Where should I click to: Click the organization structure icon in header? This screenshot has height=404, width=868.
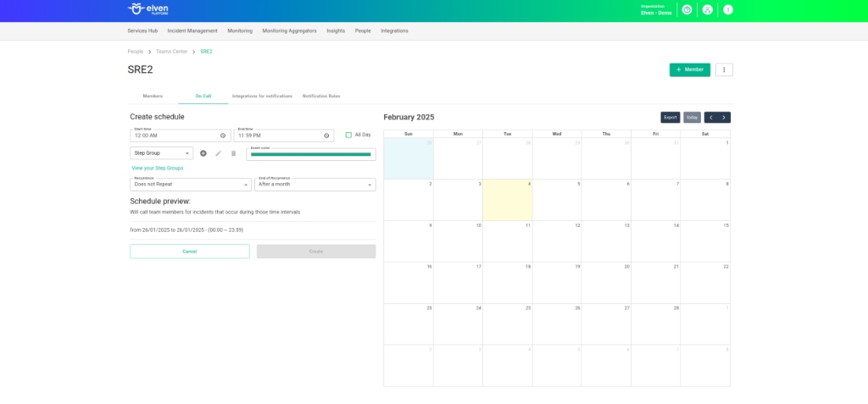click(x=707, y=10)
